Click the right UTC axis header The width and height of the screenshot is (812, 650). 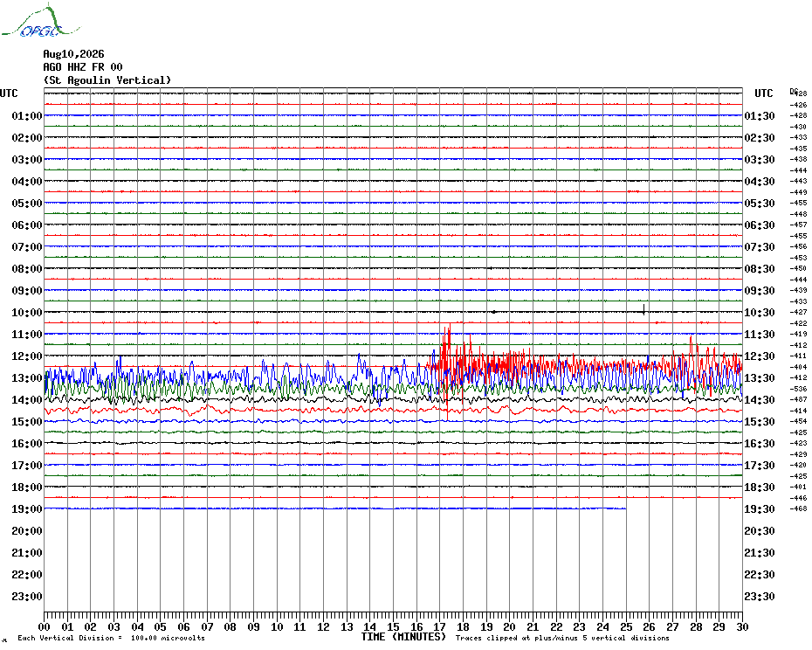763,93
